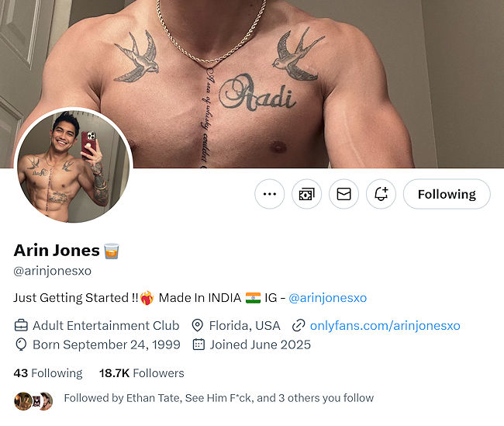Open the more options ellipsis menu

click(x=270, y=194)
